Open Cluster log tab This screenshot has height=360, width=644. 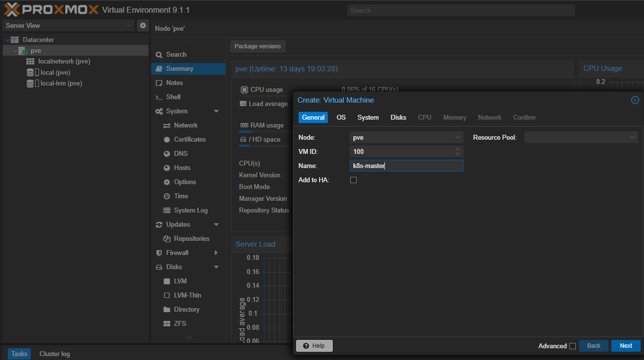pyautogui.click(x=55, y=354)
